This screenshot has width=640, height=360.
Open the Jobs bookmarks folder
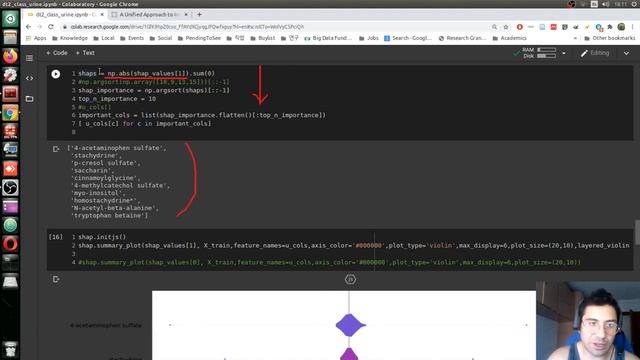click(x=369, y=38)
